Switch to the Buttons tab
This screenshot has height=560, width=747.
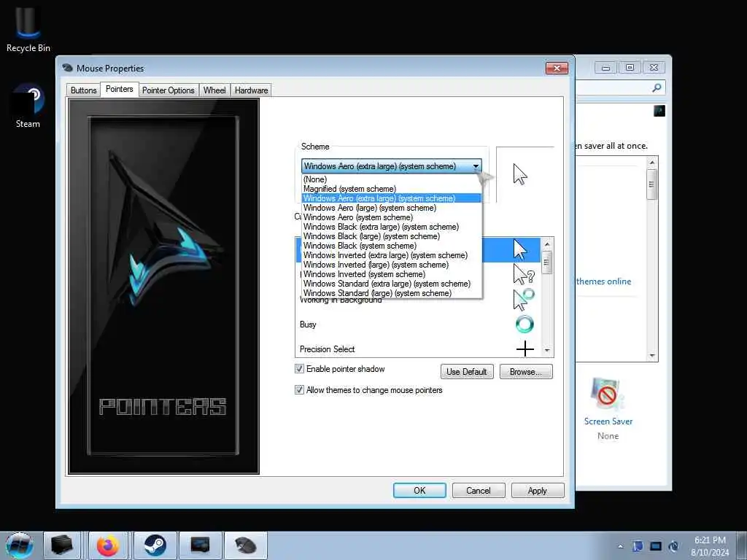pos(83,90)
